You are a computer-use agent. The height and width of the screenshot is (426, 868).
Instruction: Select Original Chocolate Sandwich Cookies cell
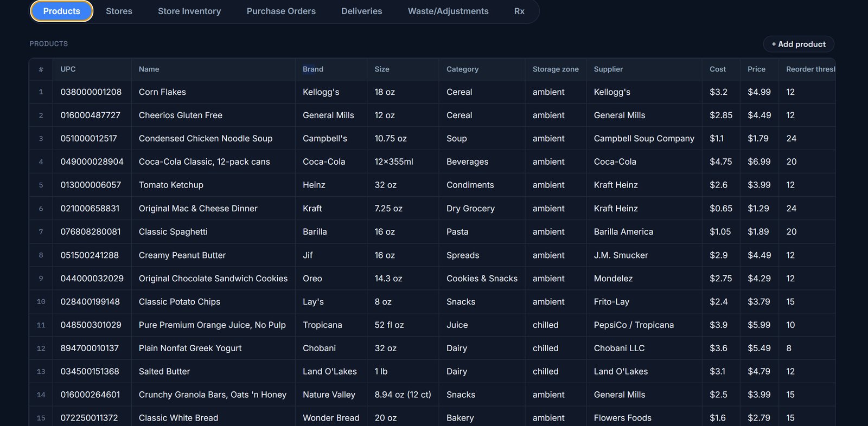click(213, 279)
